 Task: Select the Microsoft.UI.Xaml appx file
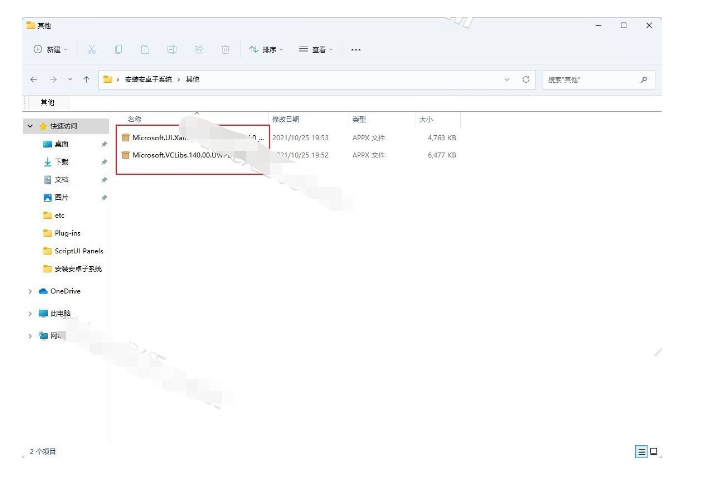[192, 137]
